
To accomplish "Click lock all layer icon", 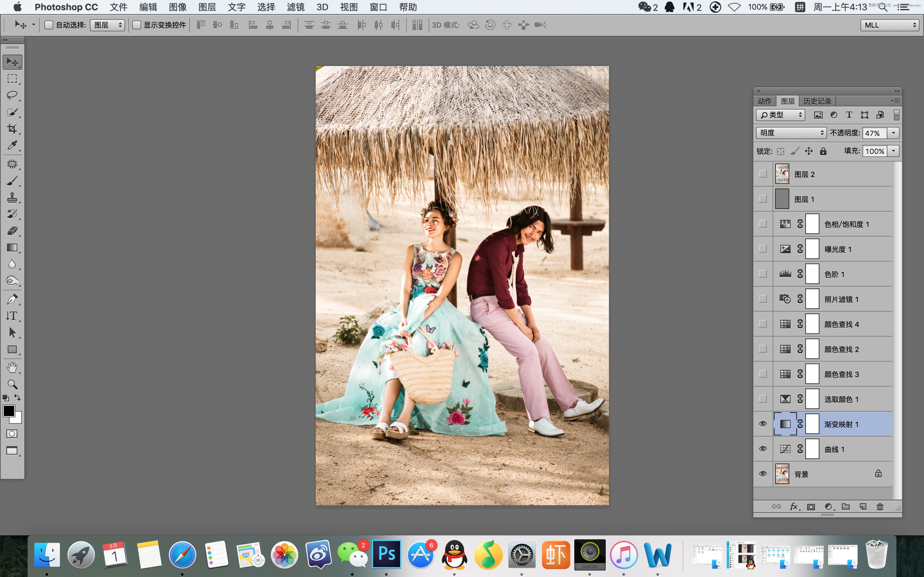I will coord(823,152).
